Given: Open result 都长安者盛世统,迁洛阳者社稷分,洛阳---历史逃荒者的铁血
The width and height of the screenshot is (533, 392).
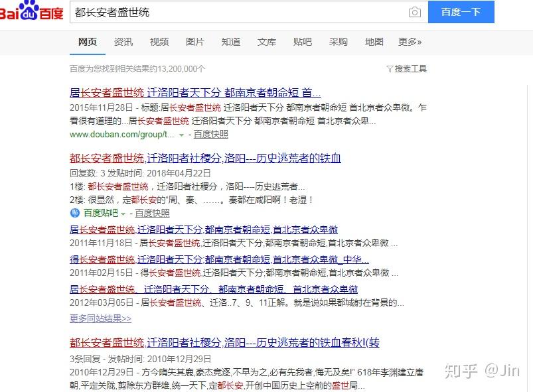Looking at the screenshot, I should [x=205, y=158].
